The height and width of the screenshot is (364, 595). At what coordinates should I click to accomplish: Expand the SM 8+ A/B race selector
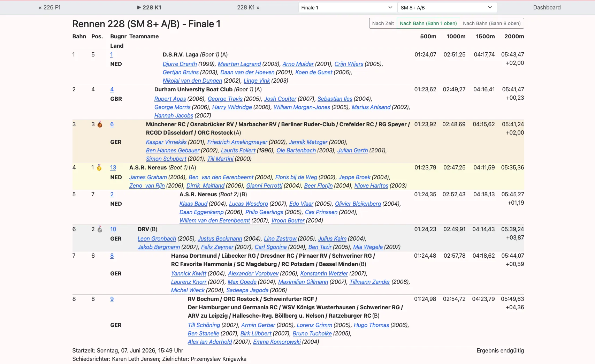(x=447, y=7)
